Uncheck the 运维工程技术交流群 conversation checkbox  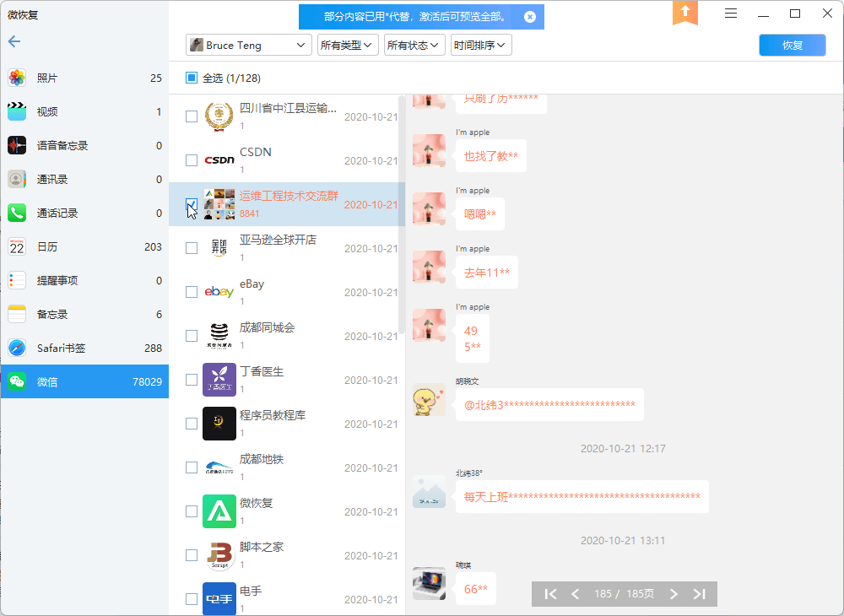point(192,205)
